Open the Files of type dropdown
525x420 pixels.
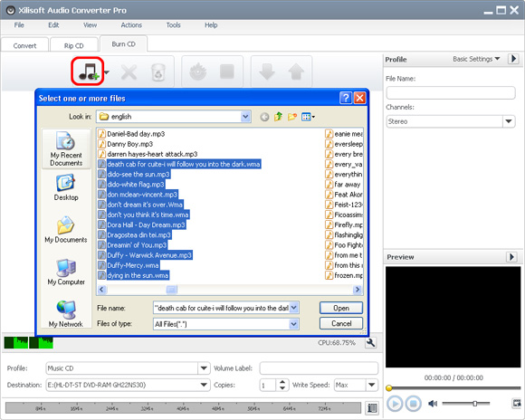click(293, 324)
